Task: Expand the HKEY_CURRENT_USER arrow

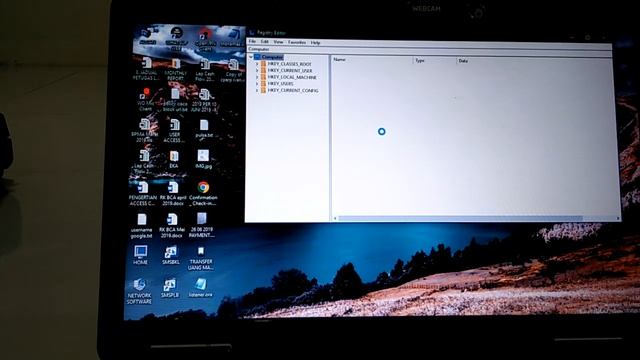Action: pos(257,70)
